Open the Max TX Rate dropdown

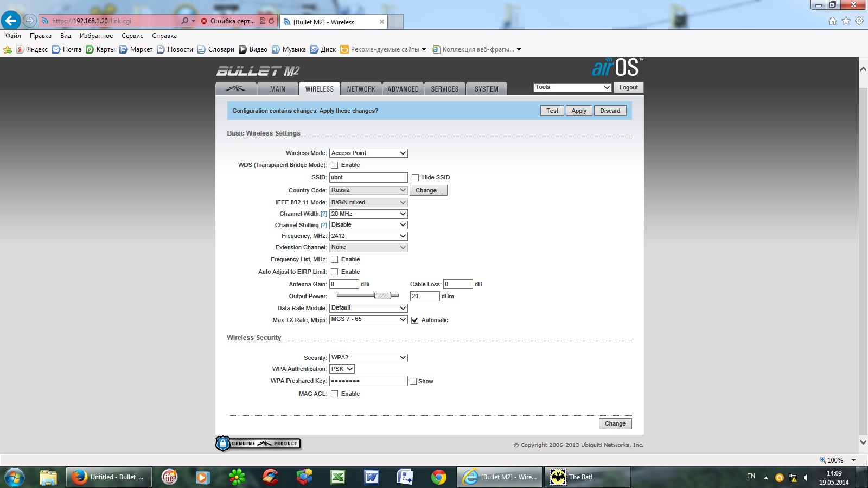(368, 319)
